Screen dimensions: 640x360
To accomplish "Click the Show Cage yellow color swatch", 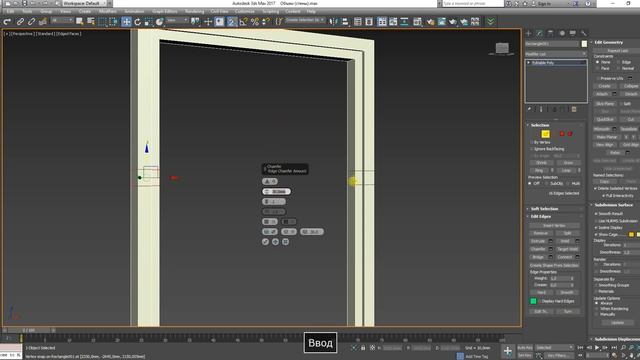I will 631,235.
